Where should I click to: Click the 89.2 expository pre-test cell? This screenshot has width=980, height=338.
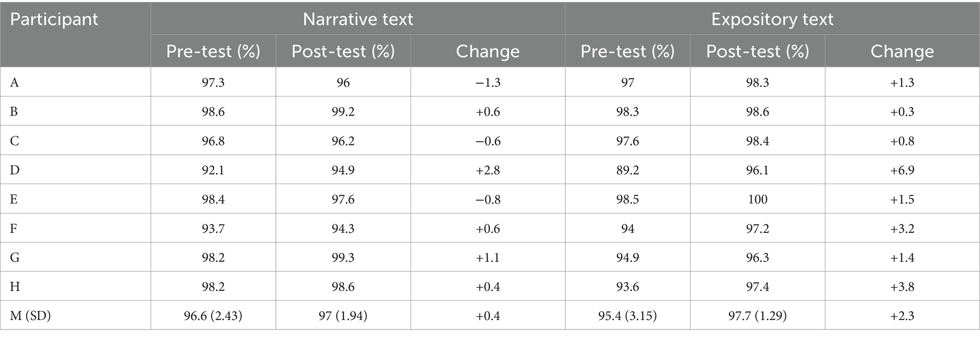[627, 170]
